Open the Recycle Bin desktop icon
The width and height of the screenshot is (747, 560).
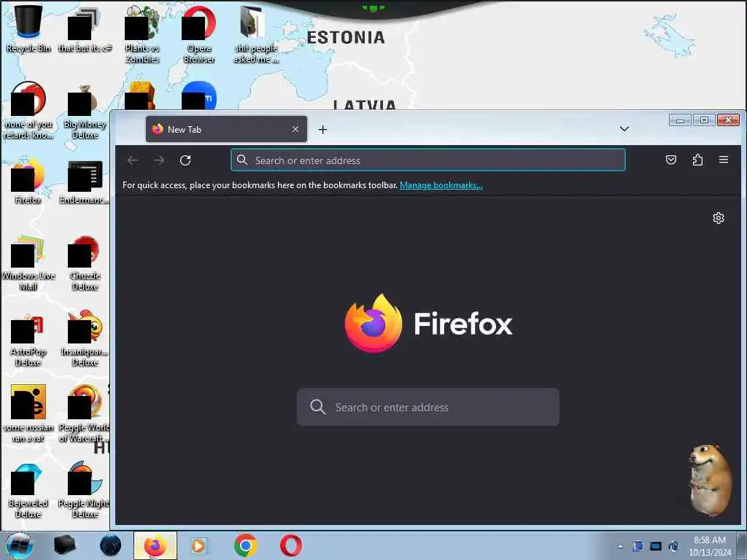coord(28,28)
